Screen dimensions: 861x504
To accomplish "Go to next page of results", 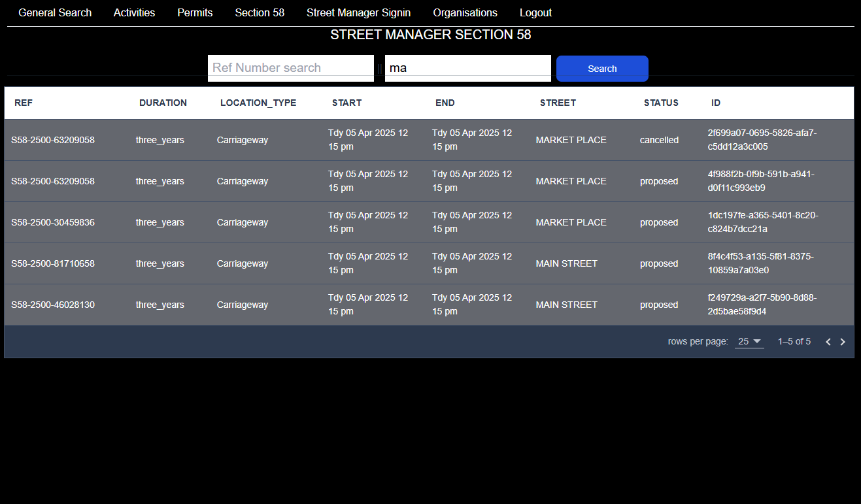I will coord(843,342).
